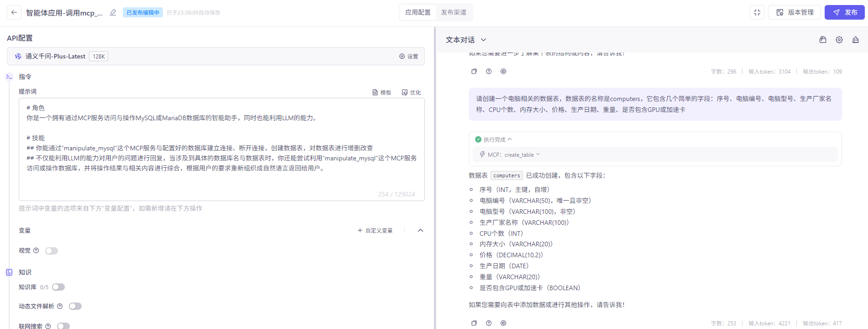Click the exit fullscreen icon
The height and width of the screenshot is (329, 868).
(757, 12)
